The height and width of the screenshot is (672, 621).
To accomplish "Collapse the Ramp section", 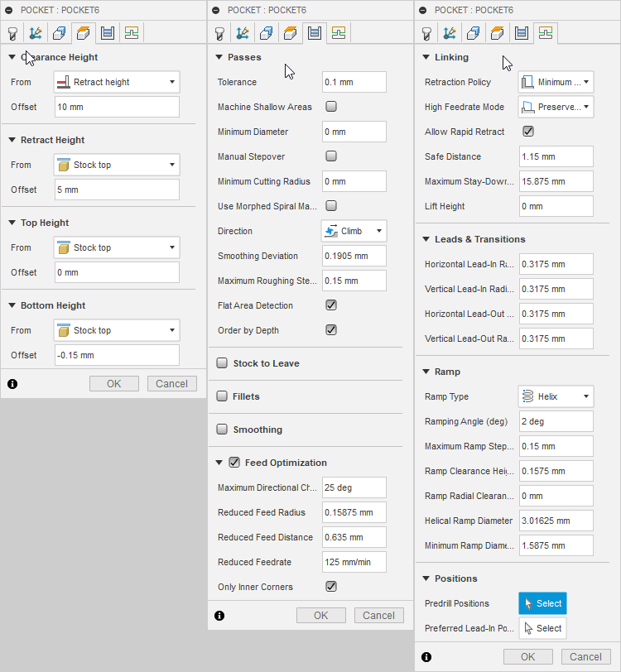I will click(426, 372).
